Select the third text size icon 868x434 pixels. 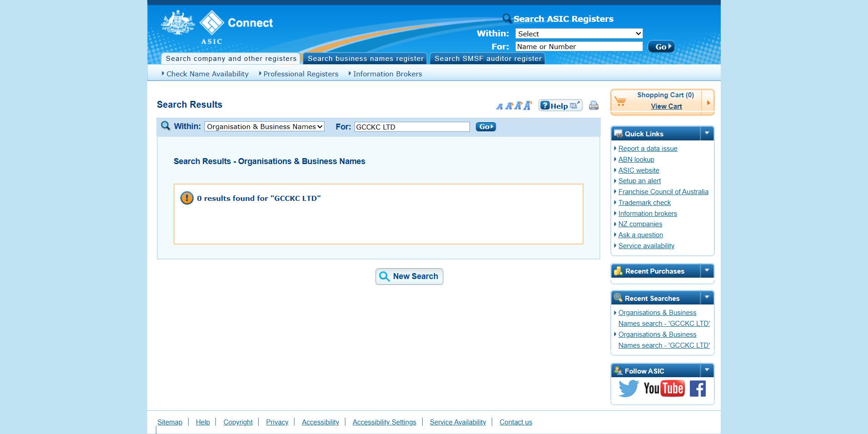518,106
